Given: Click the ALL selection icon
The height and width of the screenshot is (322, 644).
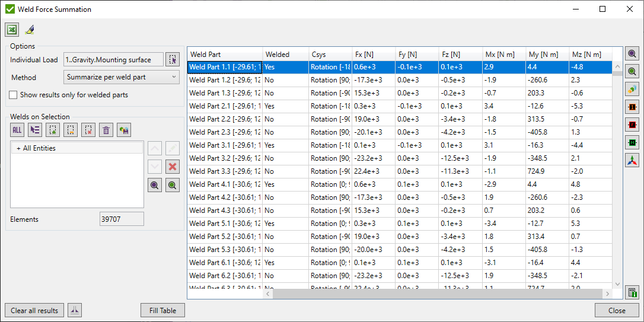Looking at the screenshot, I should pos(17,130).
